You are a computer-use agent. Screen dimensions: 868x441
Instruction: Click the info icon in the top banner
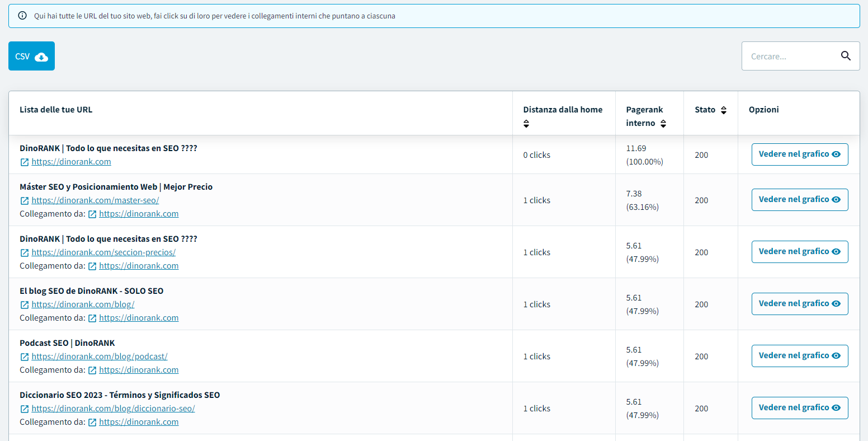(22, 16)
